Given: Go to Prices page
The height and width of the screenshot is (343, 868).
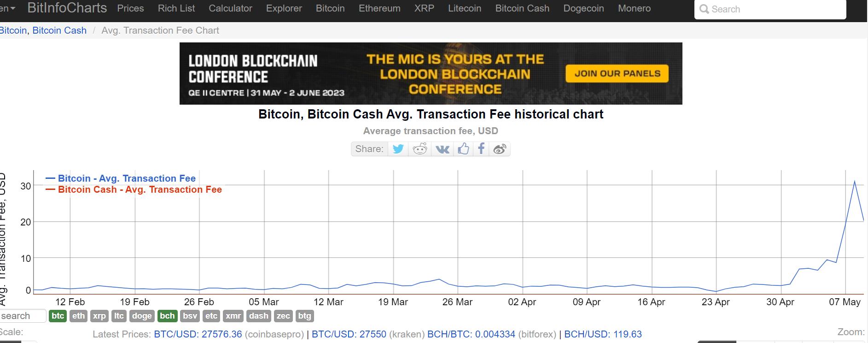Looking at the screenshot, I should pos(130,8).
